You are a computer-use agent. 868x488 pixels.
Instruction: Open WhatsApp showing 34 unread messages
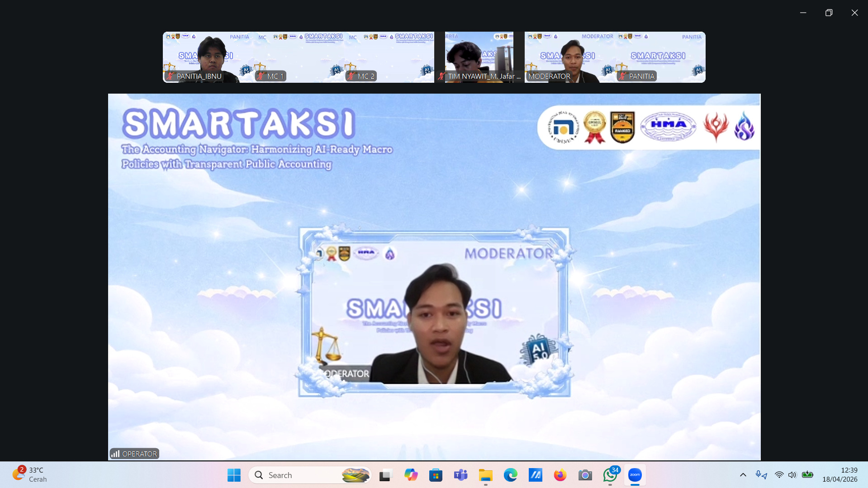click(x=610, y=475)
